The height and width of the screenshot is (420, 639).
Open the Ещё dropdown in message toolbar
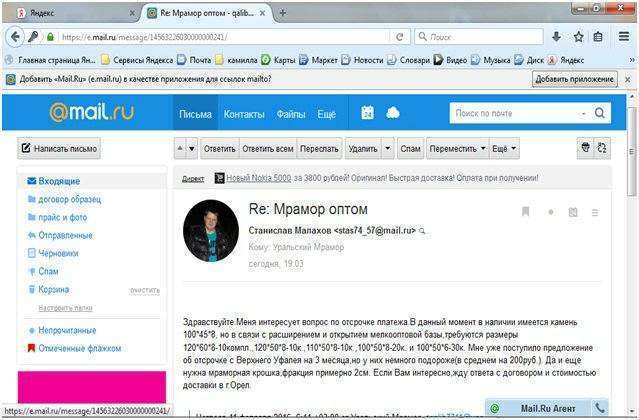click(505, 149)
